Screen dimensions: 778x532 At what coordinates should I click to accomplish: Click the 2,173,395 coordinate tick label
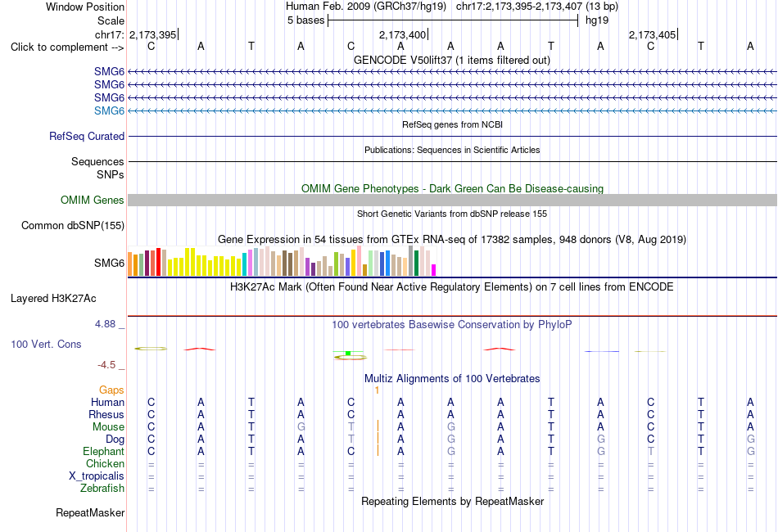click(153, 34)
